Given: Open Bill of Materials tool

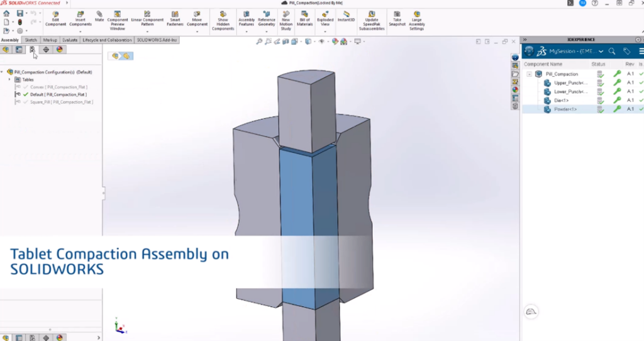Looking at the screenshot, I should (305, 19).
